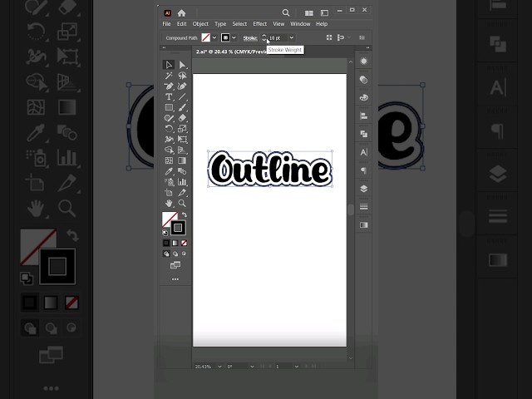This screenshot has width=532, height=399.
Task: Open Gradient panel icon in right dock
Action: click(364, 225)
